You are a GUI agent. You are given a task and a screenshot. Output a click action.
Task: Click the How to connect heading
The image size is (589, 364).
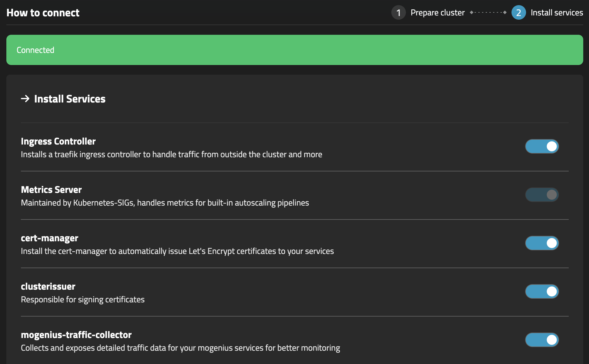click(x=43, y=12)
